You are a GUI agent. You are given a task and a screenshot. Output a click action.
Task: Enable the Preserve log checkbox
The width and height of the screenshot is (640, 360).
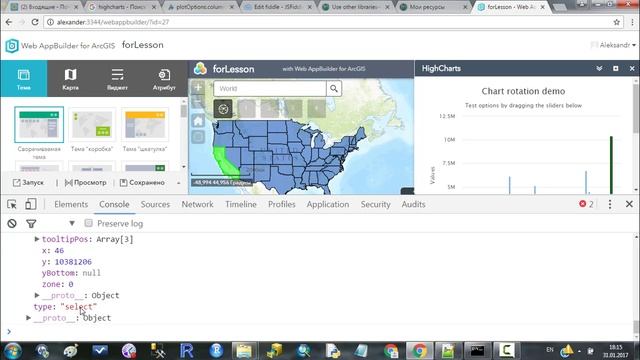(x=88, y=223)
